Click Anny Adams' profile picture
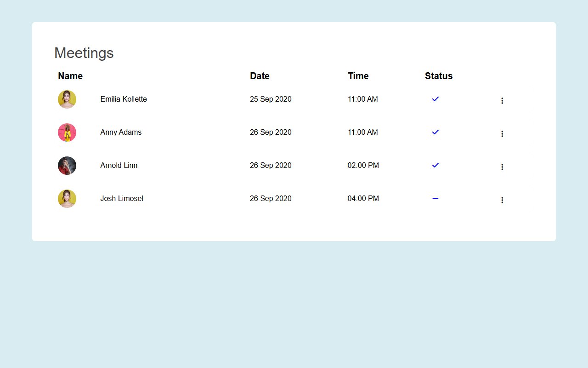The image size is (588, 368). pos(67,132)
